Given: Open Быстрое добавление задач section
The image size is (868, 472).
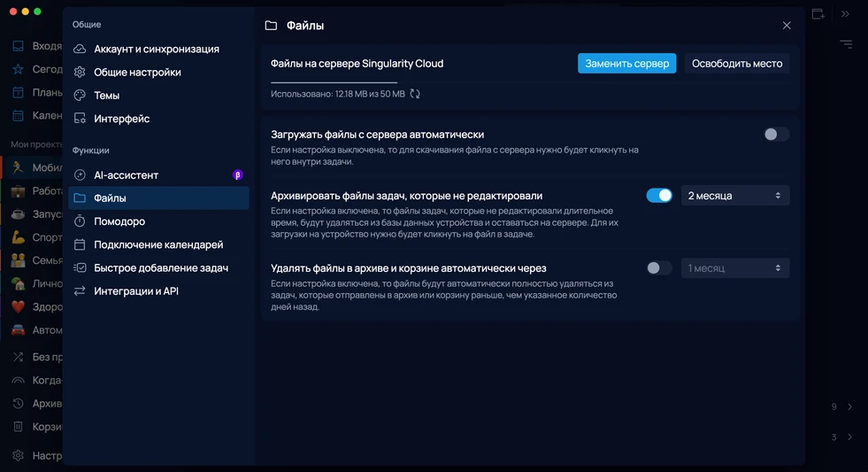Looking at the screenshot, I should 159,268.
